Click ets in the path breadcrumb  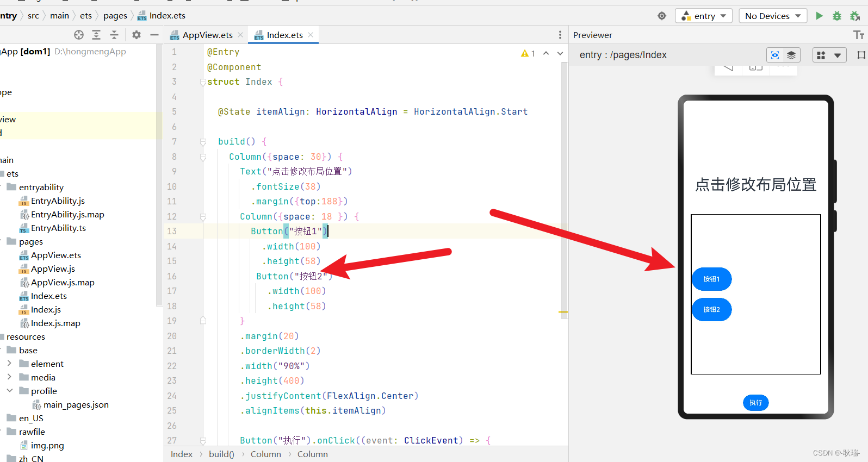(86, 16)
